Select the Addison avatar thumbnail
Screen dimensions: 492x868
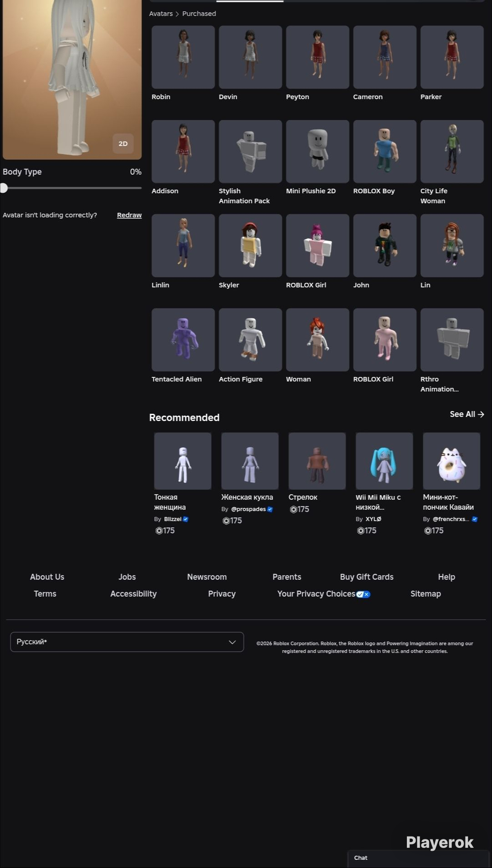(183, 151)
